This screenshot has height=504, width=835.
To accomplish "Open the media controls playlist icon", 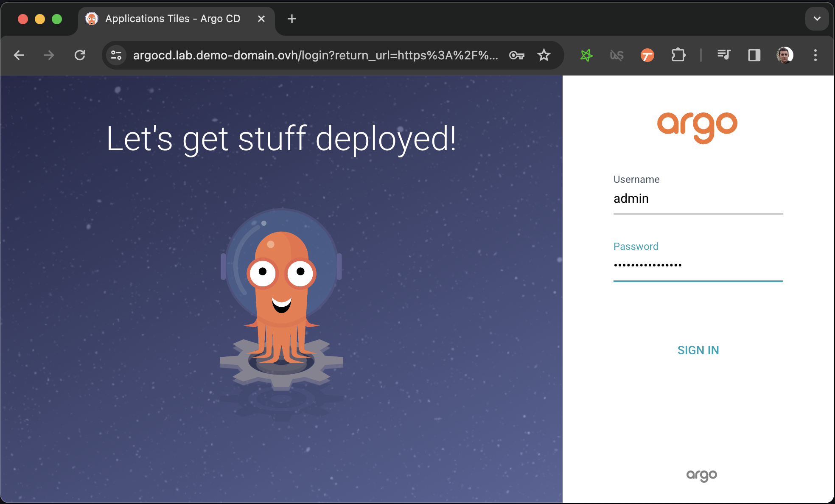I will (x=723, y=55).
